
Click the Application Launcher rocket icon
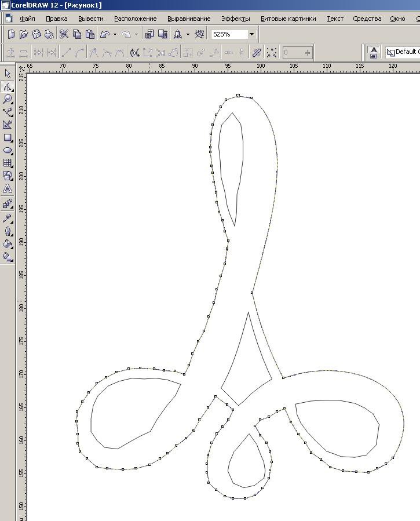tap(178, 34)
